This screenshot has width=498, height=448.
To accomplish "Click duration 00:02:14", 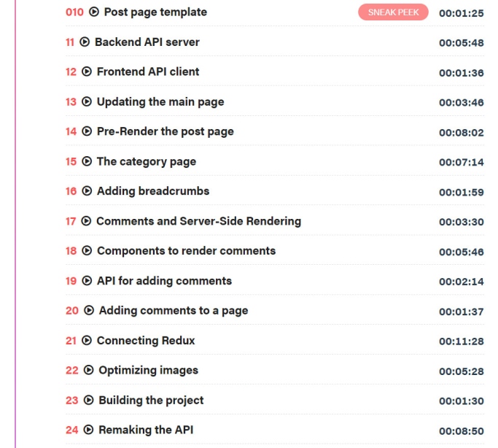I will coord(462,282).
